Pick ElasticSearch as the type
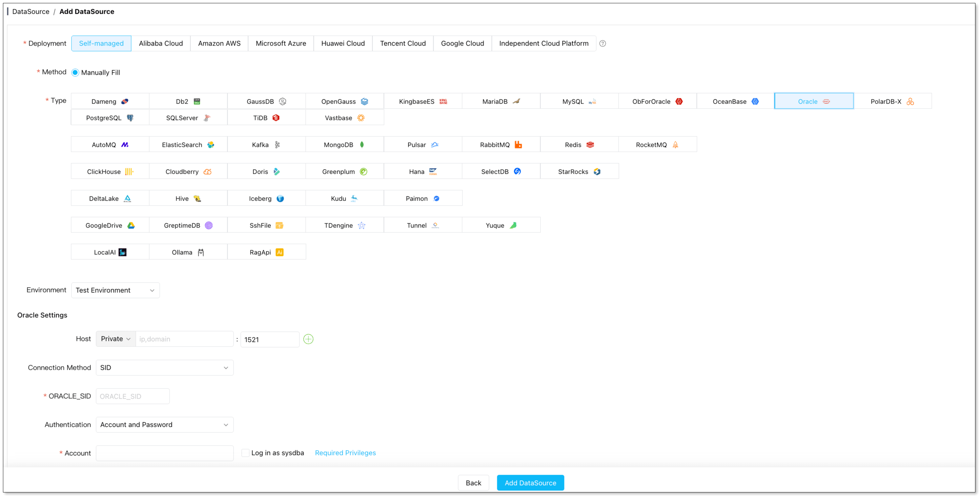The image size is (980, 497). (x=188, y=145)
